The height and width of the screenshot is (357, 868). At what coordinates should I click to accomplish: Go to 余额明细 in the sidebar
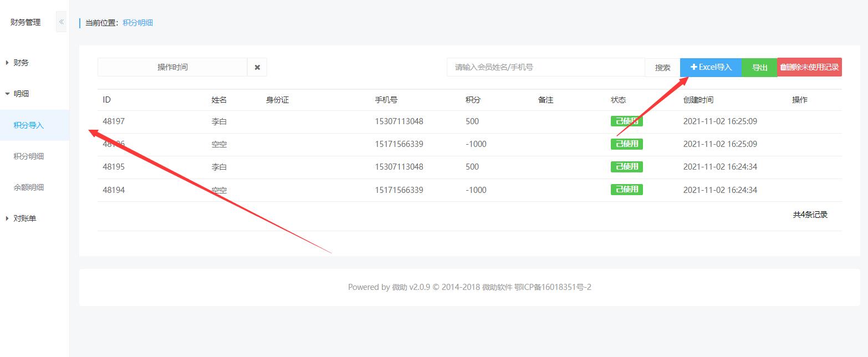29,187
